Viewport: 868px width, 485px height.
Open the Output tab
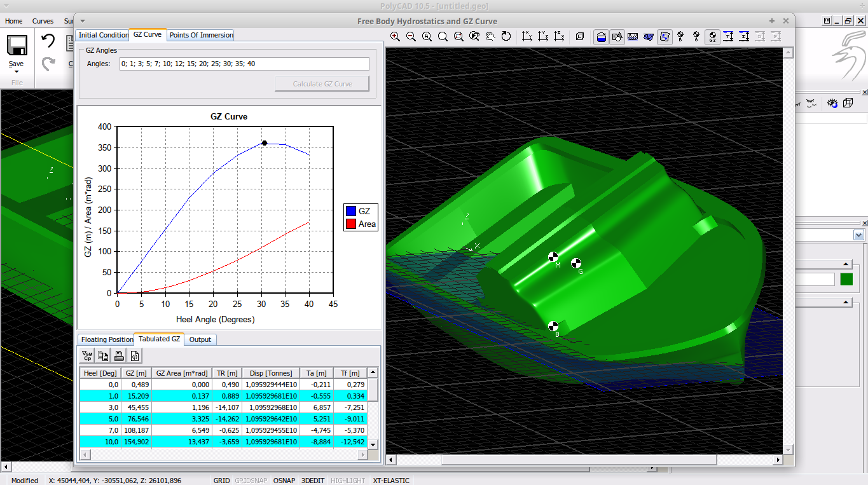(x=200, y=339)
